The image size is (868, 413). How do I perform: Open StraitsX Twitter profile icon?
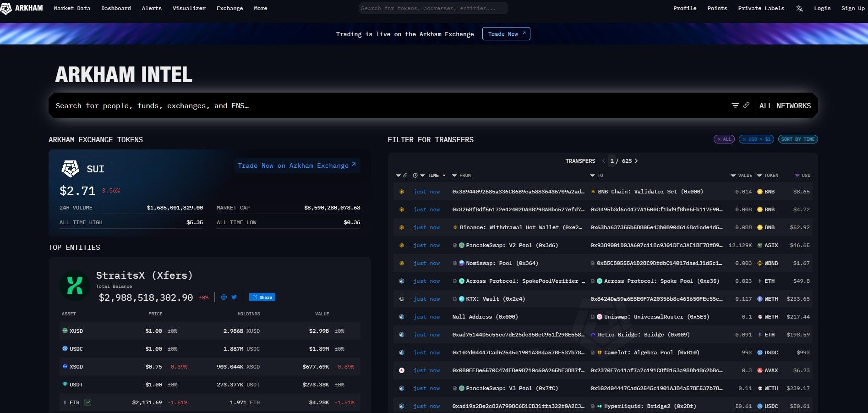point(234,297)
